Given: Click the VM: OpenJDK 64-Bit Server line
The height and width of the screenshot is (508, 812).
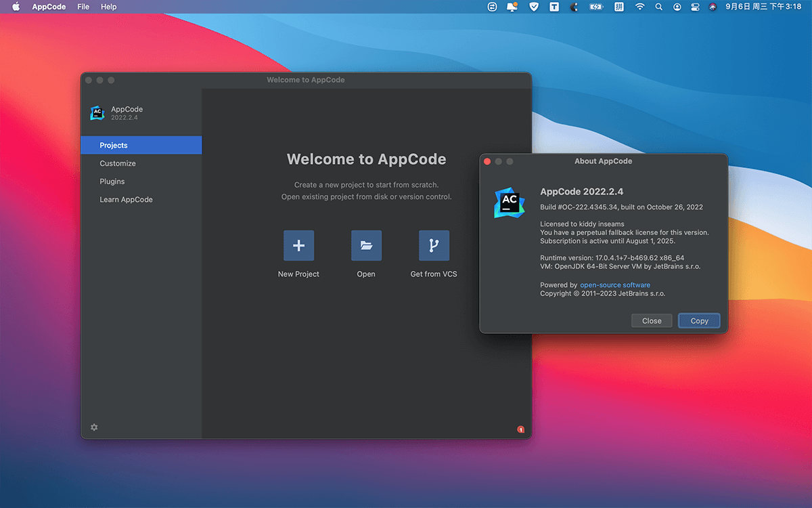Looking at the screenshot, I should coord(621,266).
